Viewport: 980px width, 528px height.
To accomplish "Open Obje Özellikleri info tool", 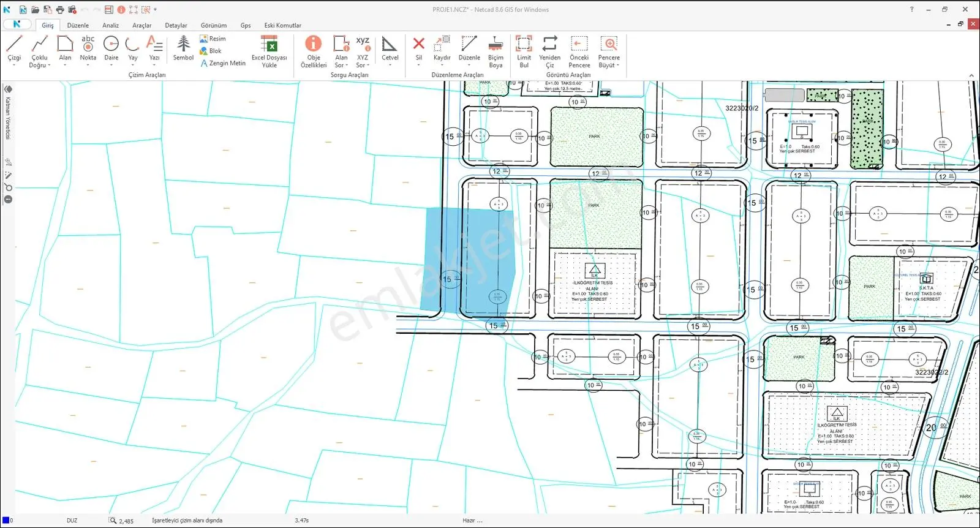I will click(x=314, y=51).
